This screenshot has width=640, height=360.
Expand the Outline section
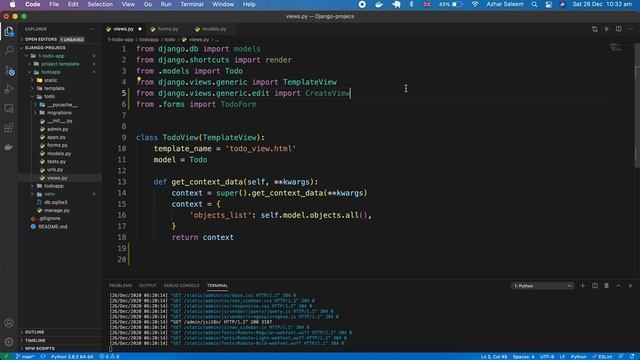[60, 332]
